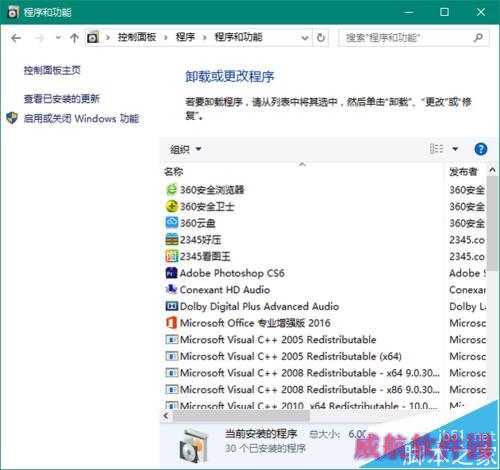Select Microsoft Office 专业增强版 2016 entry
The image size is (500, 470).
(248, 323)
